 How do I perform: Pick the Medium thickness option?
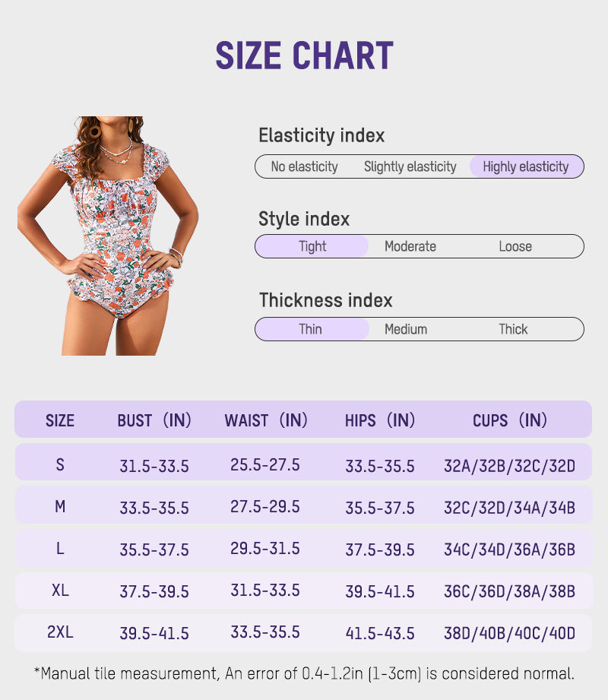pyautogui.click(x=406, y=329)
